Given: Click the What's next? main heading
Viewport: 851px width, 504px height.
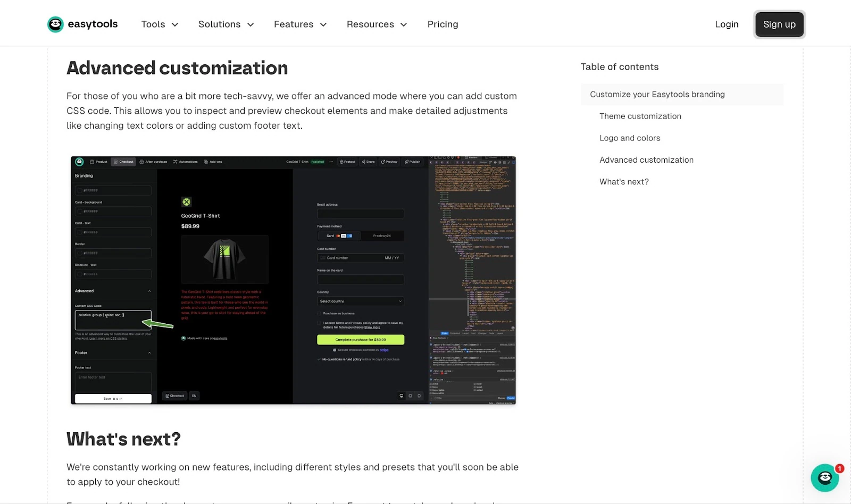Looking at the screenshot, I should point(123,439).
